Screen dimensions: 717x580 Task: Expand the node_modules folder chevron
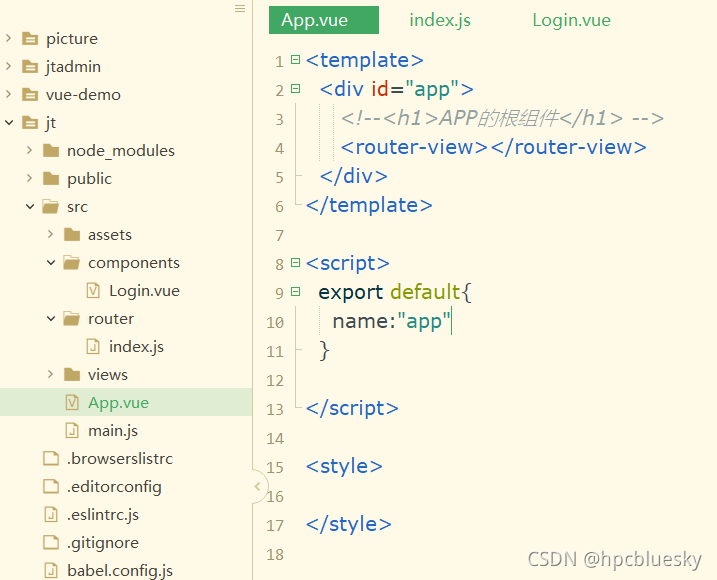29,150
